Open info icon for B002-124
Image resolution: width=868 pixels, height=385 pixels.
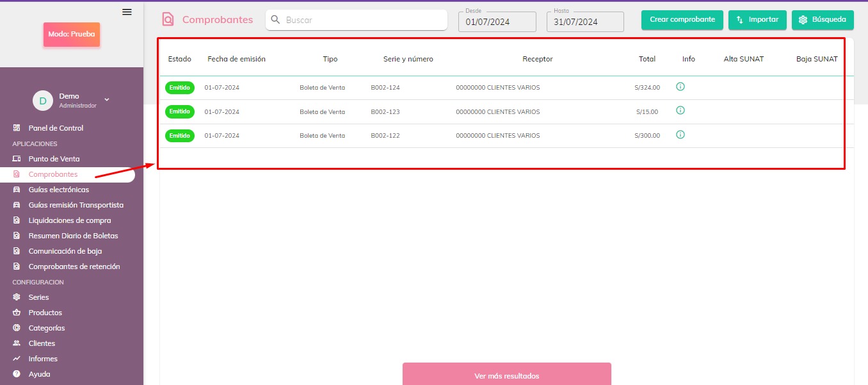(x=680, y=86)
